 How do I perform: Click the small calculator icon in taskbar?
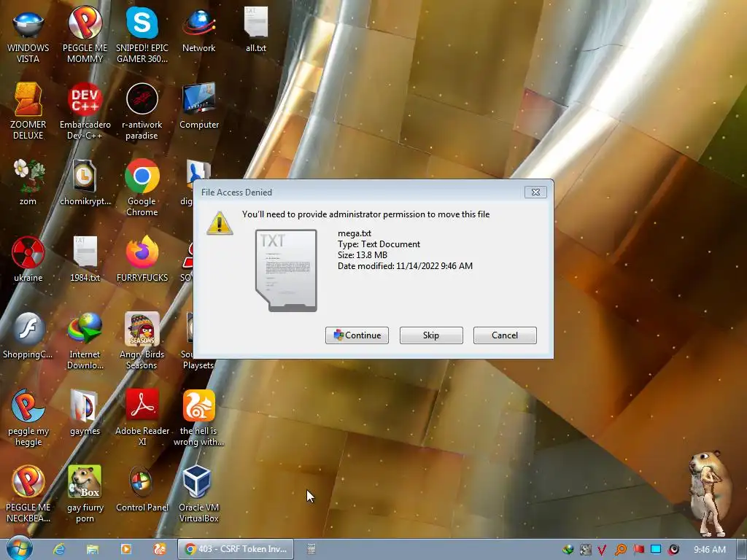click(x=311, y=549)
